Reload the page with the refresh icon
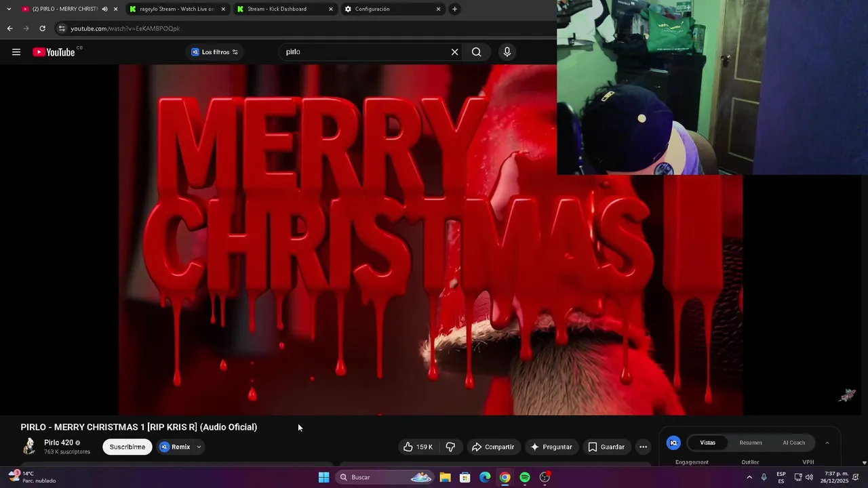Viewport: 868px width, 488px height. [42, 28]
